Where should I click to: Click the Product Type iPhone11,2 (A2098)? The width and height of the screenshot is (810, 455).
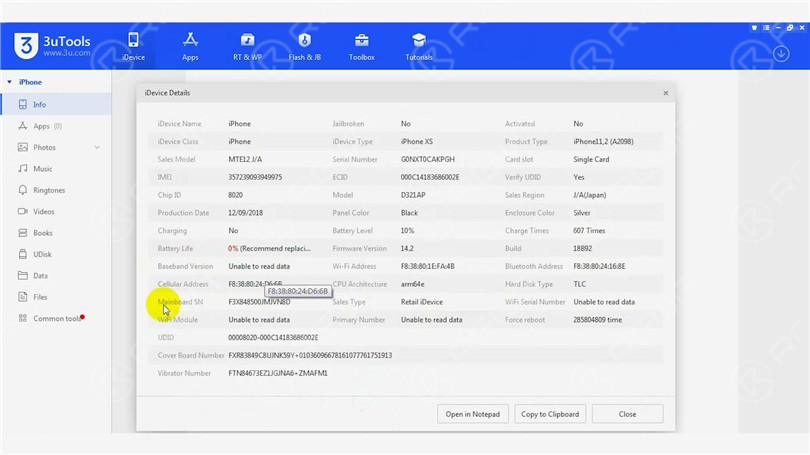tap(603, 142)
